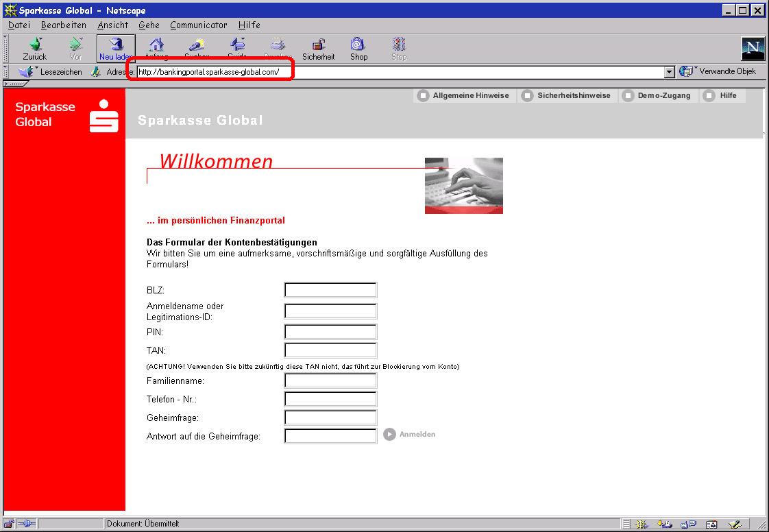Open Verwandte Objekte related items
The width and height of the screenshot is (769, 532).
[x=718, y=72]
